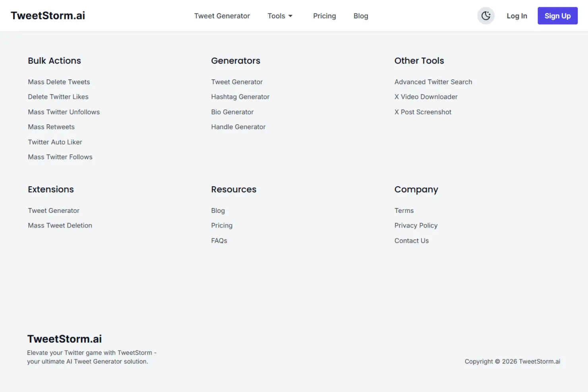Open Blog in the top navigation
The height and width of the screenshot is (392, 588).
click(361, 16)
